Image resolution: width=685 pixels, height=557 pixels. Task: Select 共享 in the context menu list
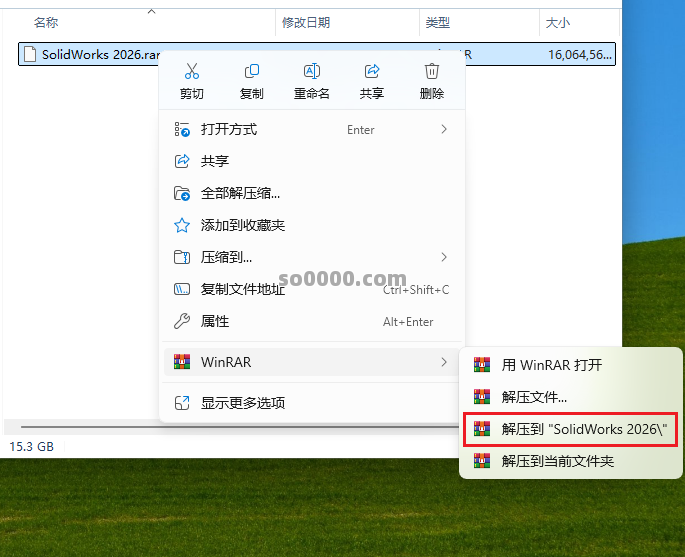pyautogui.click(x=312, y=161)
